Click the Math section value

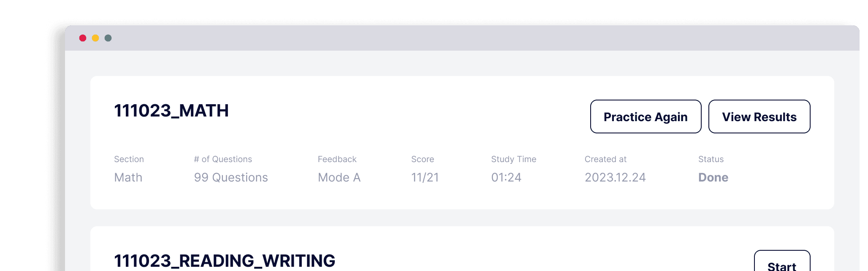click(128, 177)
